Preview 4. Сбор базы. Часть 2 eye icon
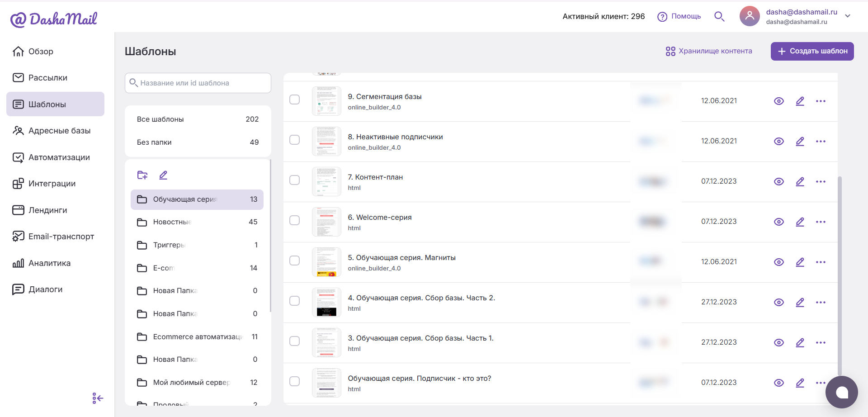Screen dimensions: 868x417 point(778,303)
